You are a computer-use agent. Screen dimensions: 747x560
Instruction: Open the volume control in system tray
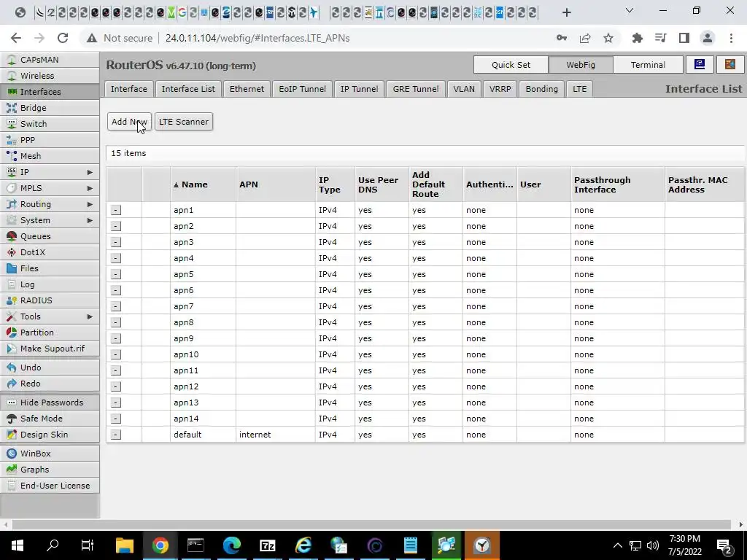pos(653,545)
